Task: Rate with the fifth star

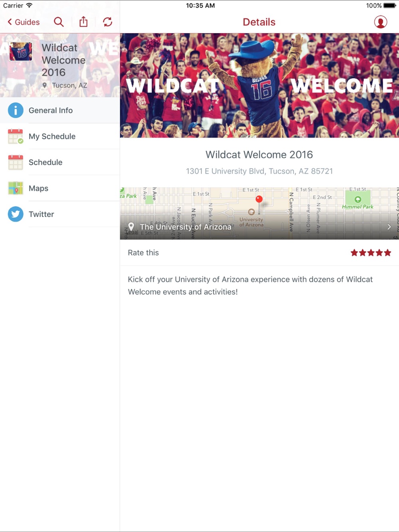Action: click(x=387, y=252)
